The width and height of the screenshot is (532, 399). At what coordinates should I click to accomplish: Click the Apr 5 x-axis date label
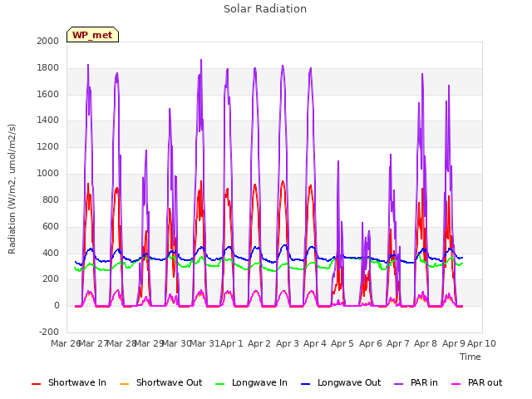click(342, 343)
